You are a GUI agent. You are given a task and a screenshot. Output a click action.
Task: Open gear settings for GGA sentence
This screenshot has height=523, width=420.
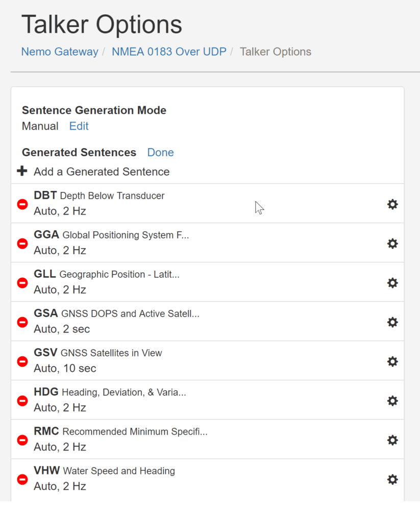[392, 244]
